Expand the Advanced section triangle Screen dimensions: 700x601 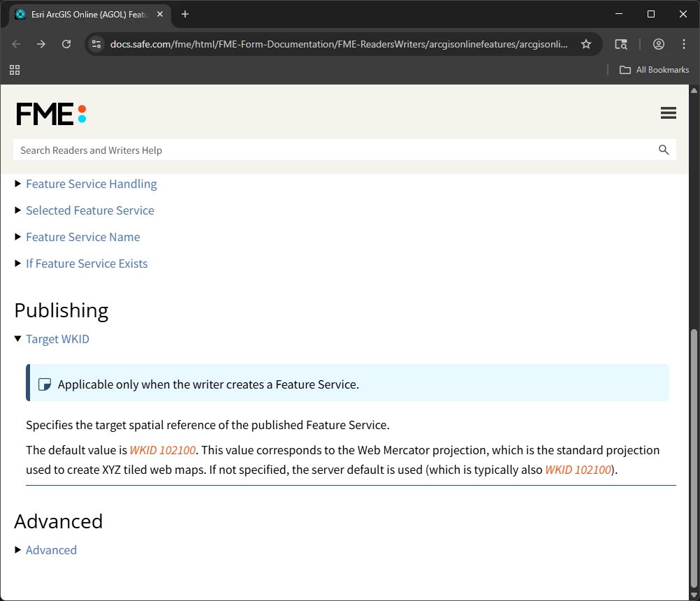[x=18, y=550]
